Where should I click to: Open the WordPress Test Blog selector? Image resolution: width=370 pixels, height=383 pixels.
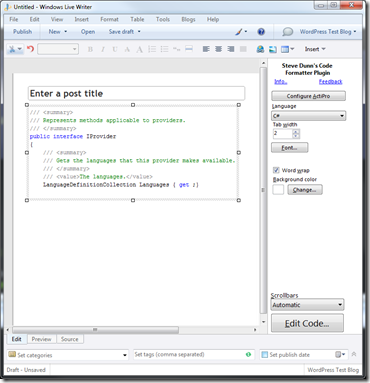(x=328, y=32)
